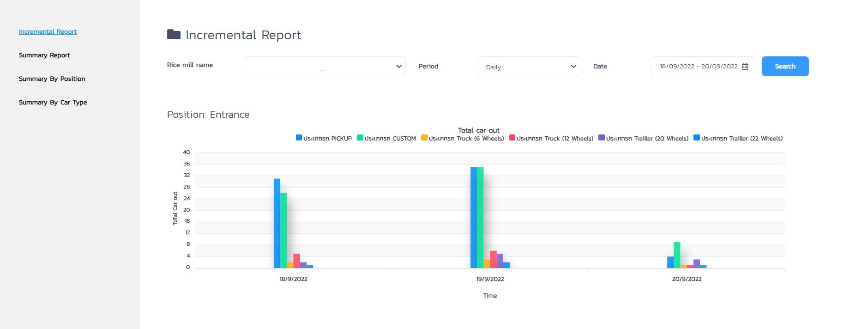This screenshot has width=868, height=329.
Task: Toggle CUSTOM series in chart legend
Action: pyautogui.click(x=386, y=138)
